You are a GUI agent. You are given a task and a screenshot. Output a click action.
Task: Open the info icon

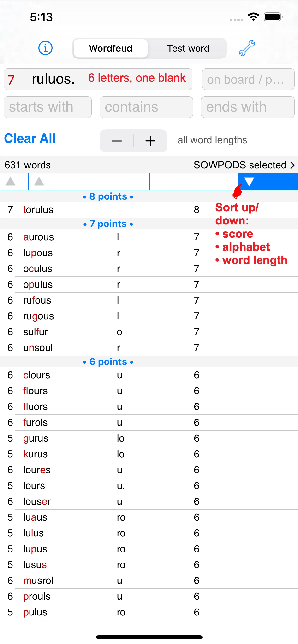[x=45, y=48]
